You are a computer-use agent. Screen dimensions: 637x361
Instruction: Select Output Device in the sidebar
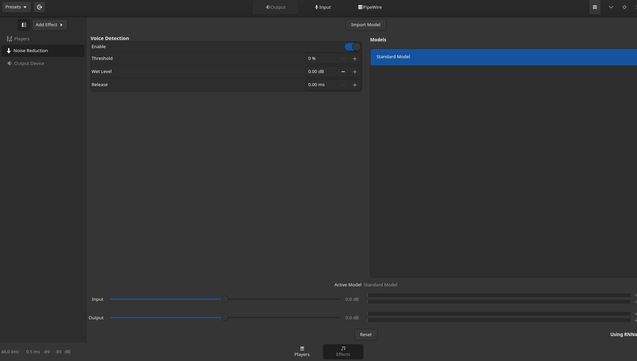click(x=43, y=63)
